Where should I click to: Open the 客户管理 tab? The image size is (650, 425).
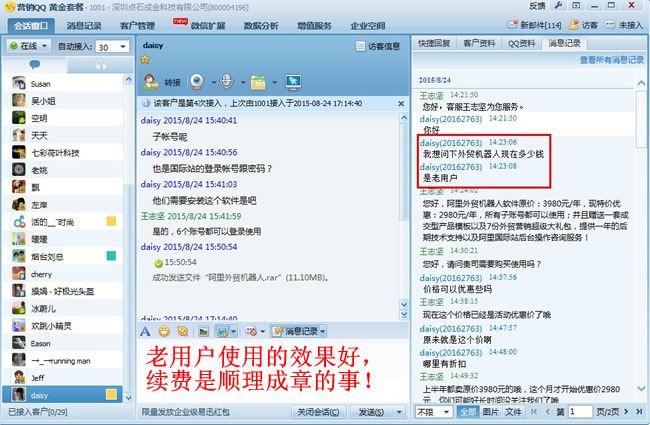coord(137,26)
